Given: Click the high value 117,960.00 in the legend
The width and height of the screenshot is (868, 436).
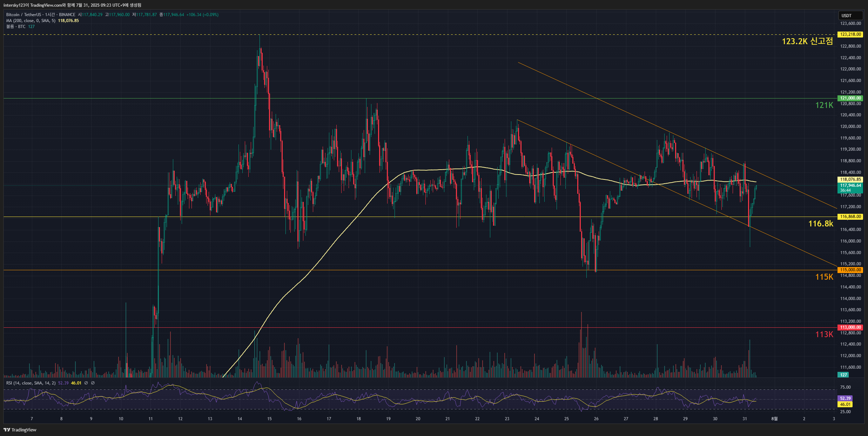Looking at the screenshot, I should point(119,15).
